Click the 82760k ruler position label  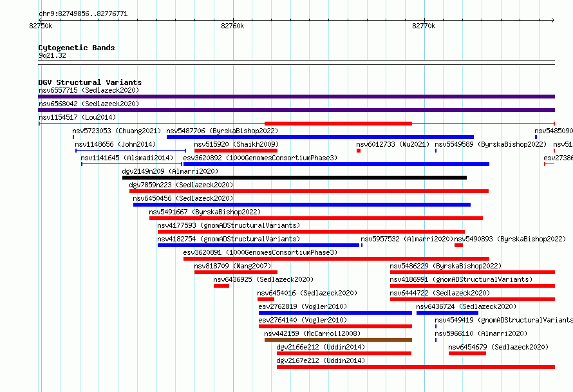coord(232,26)
